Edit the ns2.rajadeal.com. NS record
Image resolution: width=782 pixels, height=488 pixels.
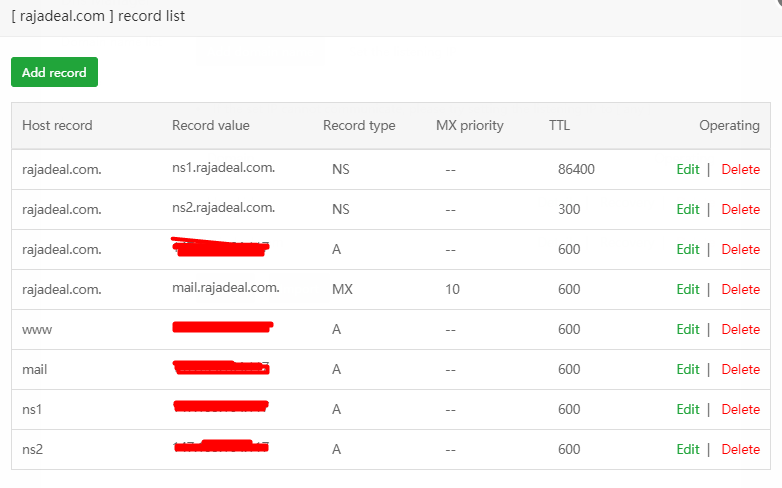tap(687, 209)
